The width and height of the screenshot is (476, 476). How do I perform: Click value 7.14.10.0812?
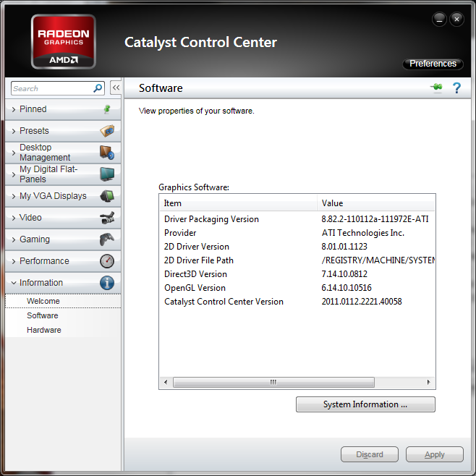click(344, 274)
